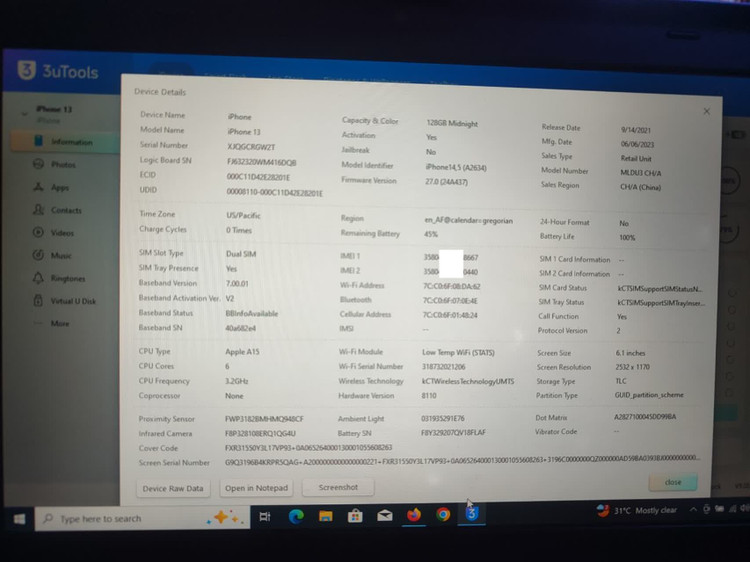Image resolution: width=750 pixels, height=562 pixels.
Task: Click time zone value US/Pacific
Action: point(243,215)
